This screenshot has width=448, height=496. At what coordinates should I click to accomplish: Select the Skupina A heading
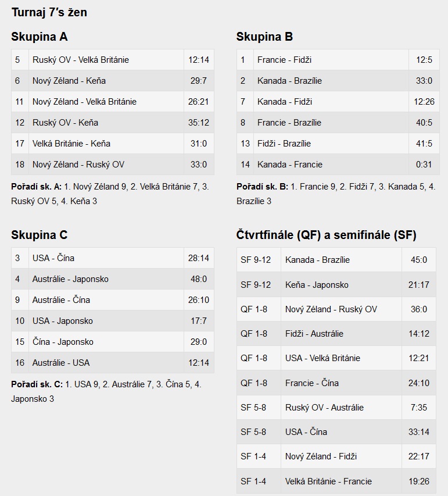[40, 37]
